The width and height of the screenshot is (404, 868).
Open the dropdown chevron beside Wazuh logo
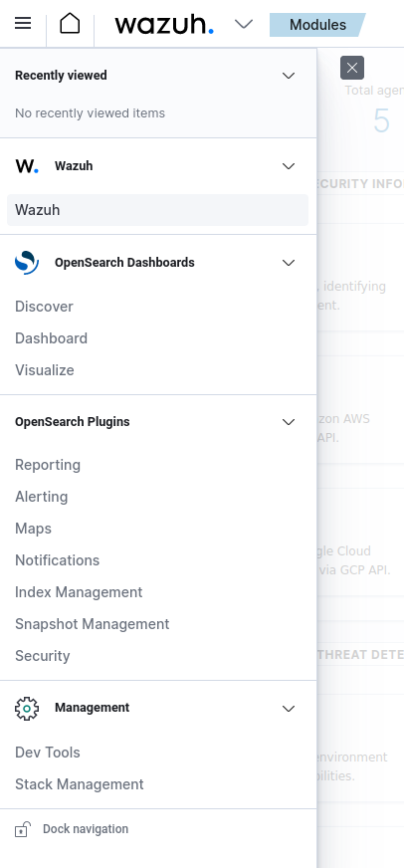pos(244,24)
